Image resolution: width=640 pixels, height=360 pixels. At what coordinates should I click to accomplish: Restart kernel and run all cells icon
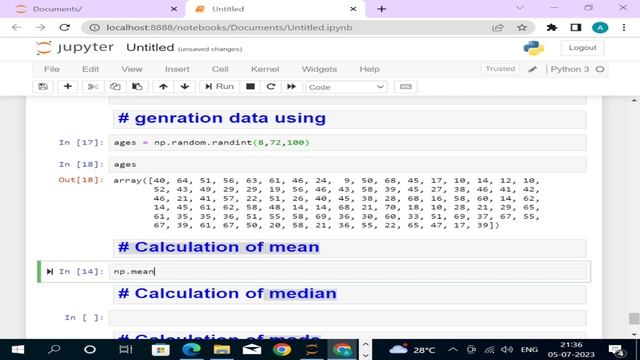pyautogui.click(x=291, y=87)
